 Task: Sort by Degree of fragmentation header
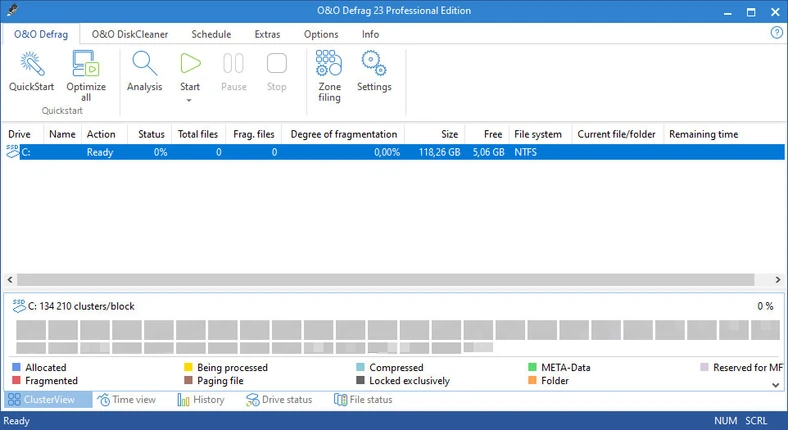click(x=344, y=134)
